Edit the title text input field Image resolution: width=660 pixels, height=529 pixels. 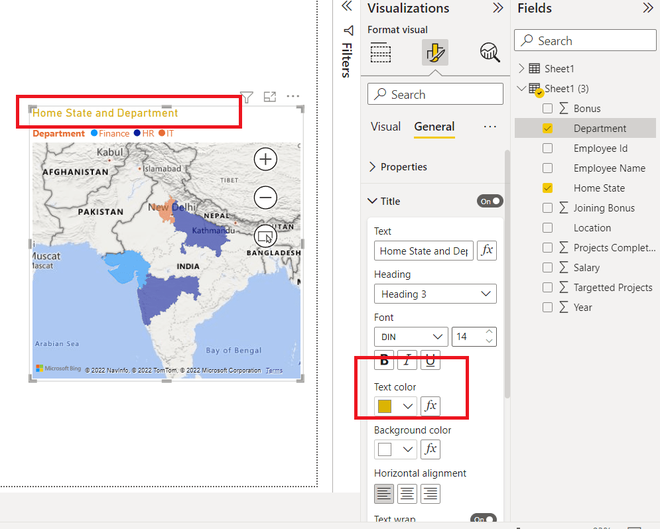pos(423,251)
